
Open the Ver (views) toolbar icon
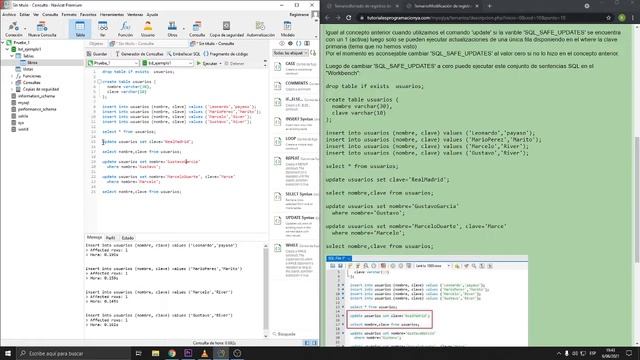coord(102,29)
